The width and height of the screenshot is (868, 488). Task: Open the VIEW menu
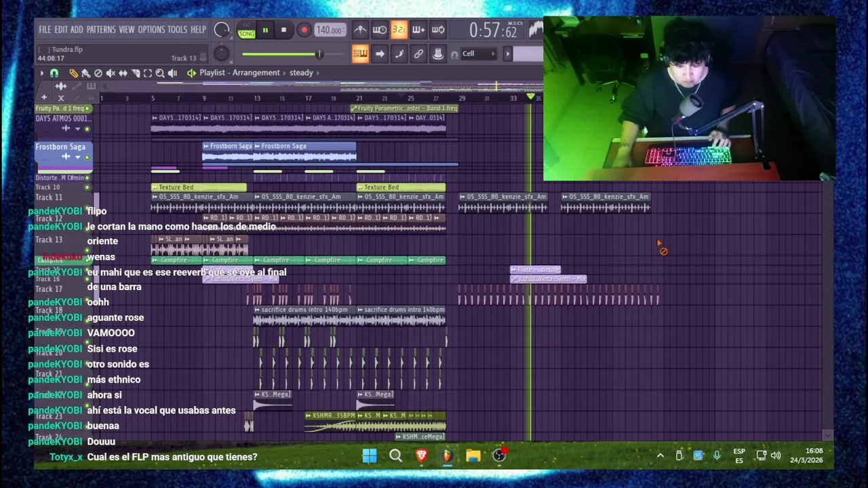coord(127,30)
